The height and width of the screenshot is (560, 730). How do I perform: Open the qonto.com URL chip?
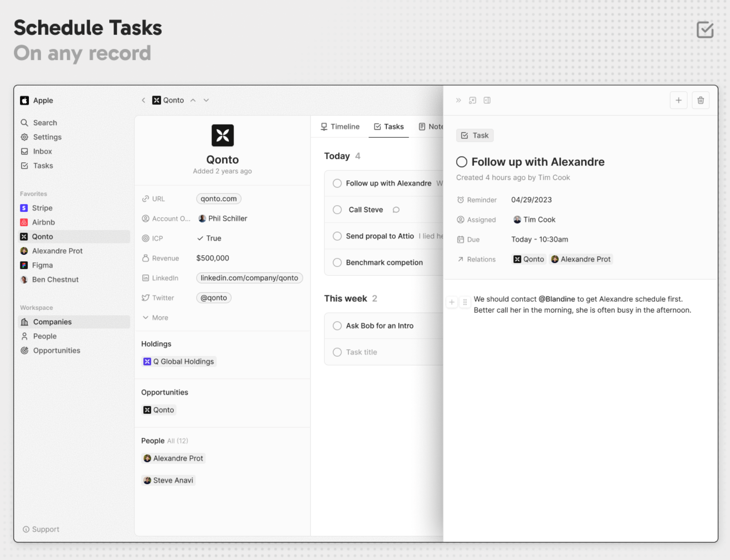pyautogui.click(x=219, y=199)
